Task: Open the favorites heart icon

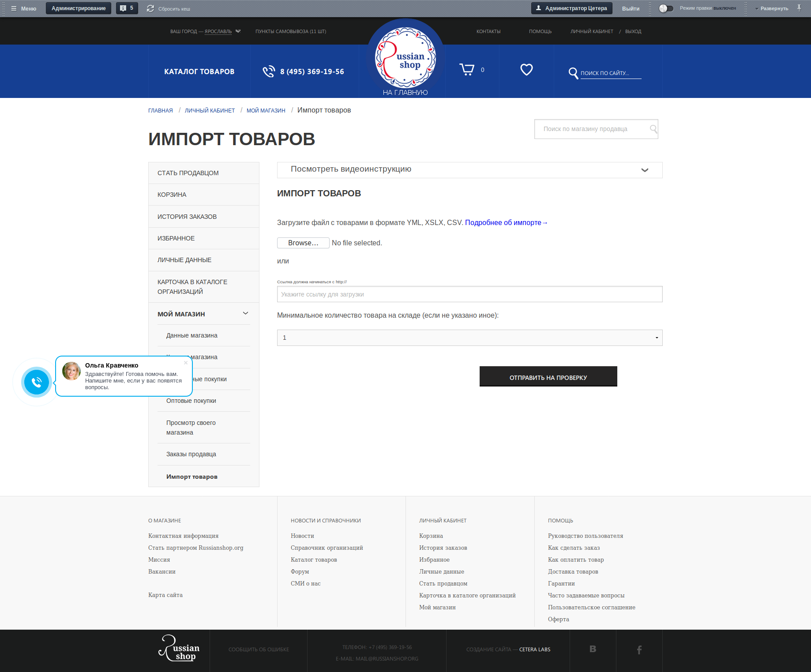Action: point(526,69)
